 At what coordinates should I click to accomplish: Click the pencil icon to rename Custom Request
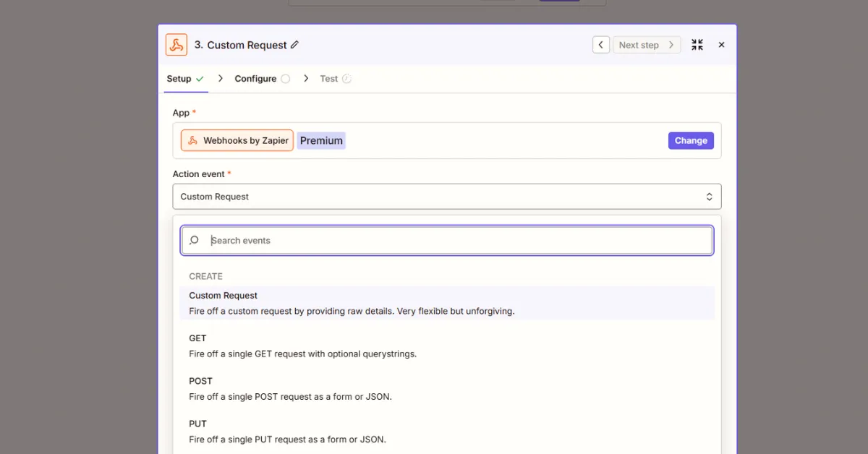294,45
